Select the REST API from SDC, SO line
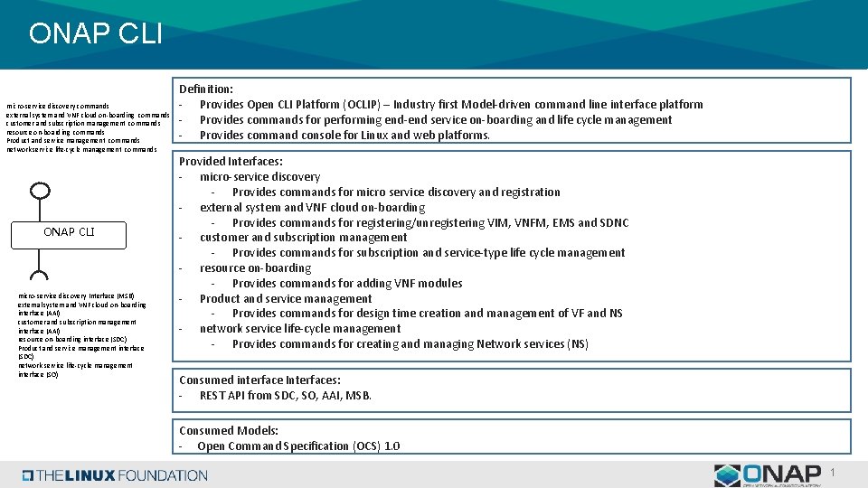The width and height of the screenshot is (868, 488). click(x=286, y=396)
